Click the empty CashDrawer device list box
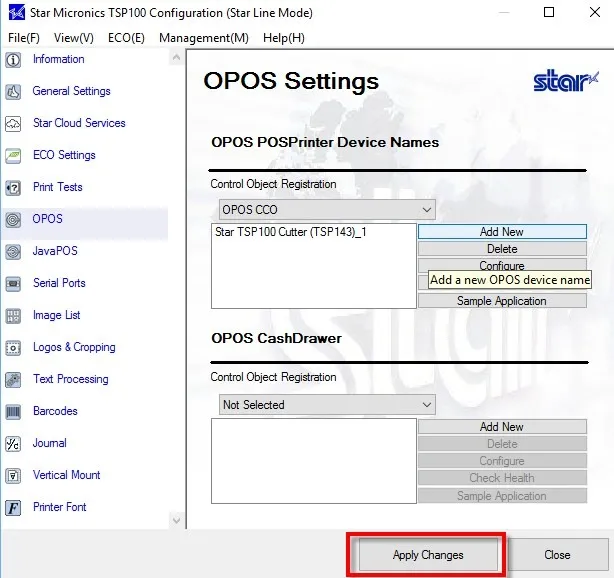The width and height of the screenshot is (614, 578). [x=314, y=461]
